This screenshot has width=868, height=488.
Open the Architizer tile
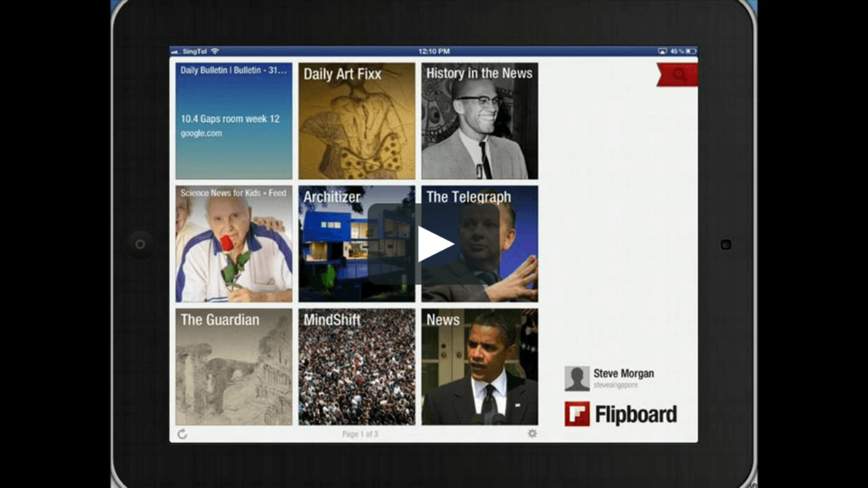click(x=357, y=244)
